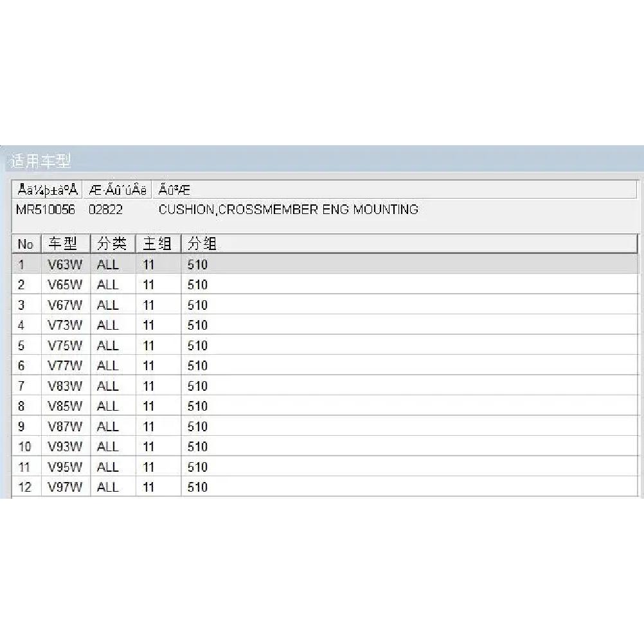The height and width of the screenshot is (644, 644).
Task: Click part number MR510056
Action: [x=46, y=210]
